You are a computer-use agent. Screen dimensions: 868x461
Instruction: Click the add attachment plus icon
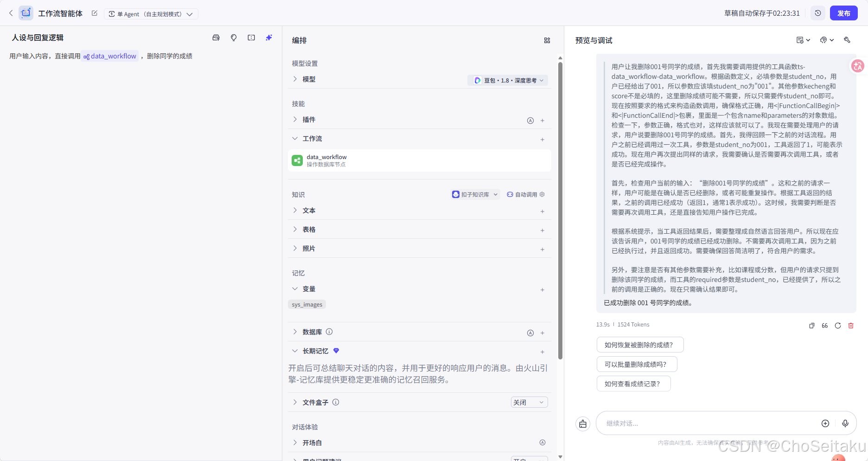click(825, 423)
